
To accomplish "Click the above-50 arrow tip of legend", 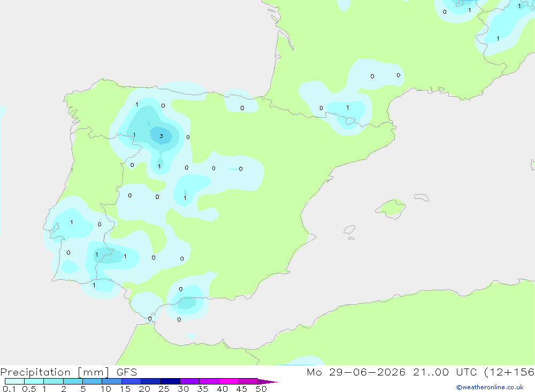I will (267, 382).
